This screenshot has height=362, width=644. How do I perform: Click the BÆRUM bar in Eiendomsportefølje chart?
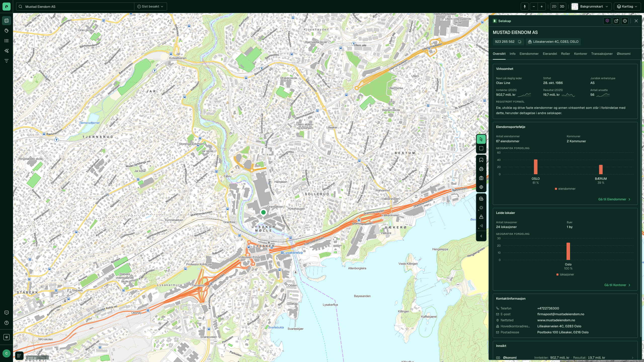(x=601, y=170)
